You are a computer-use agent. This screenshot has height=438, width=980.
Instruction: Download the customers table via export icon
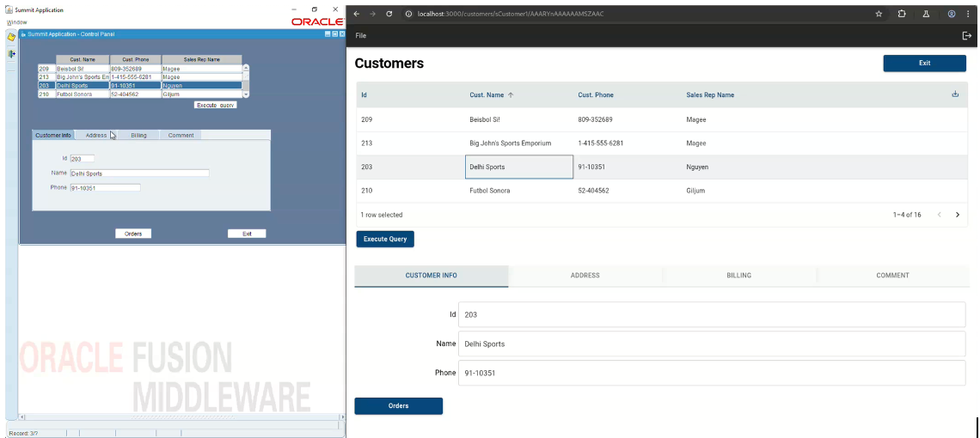pos(955,94)
